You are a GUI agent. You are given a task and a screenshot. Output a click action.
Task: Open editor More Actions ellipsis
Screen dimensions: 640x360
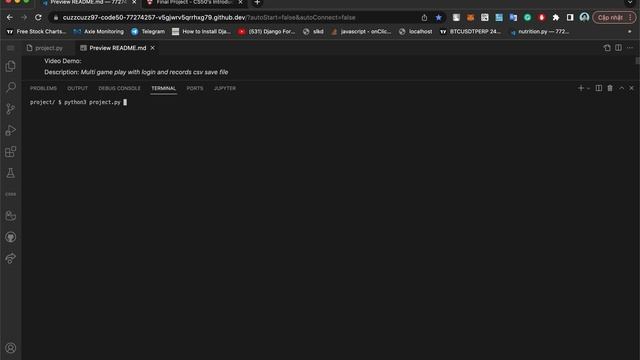630,48
